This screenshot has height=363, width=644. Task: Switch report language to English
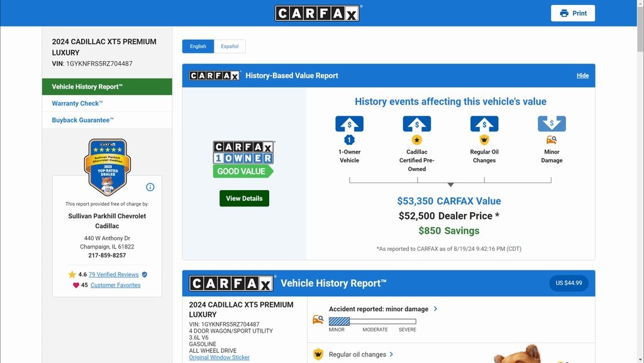click(198, 47)
